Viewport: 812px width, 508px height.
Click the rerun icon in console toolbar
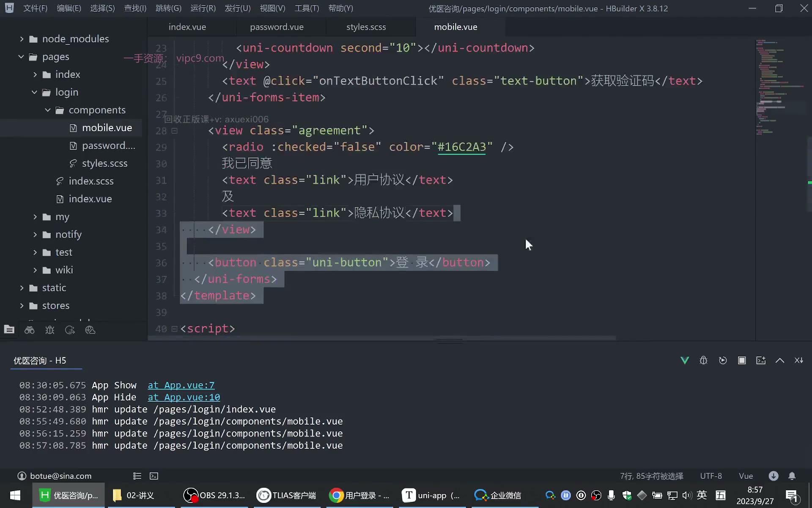(723, 360)
